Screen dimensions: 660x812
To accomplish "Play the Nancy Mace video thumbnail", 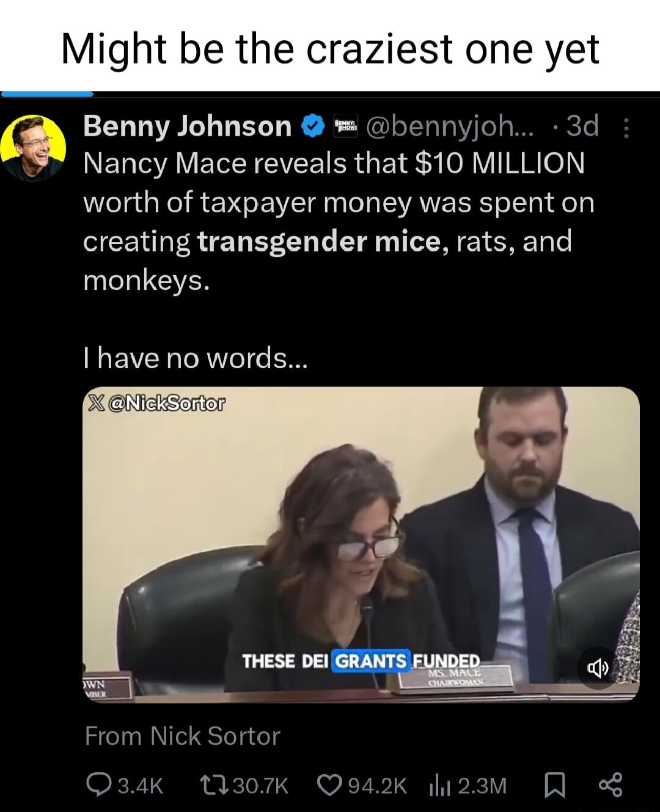I will [x=361, y=544].
